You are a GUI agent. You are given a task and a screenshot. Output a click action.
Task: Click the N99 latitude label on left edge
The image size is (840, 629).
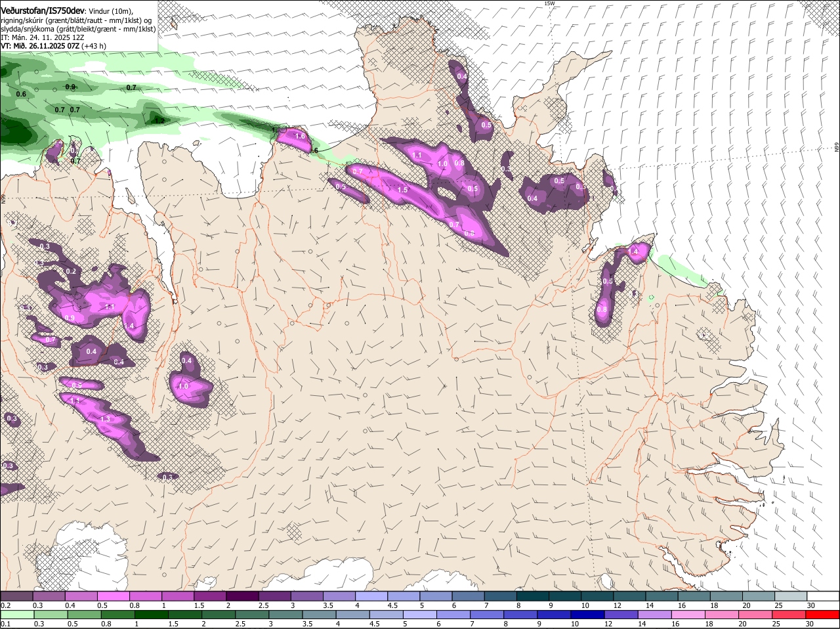[3, 198]
